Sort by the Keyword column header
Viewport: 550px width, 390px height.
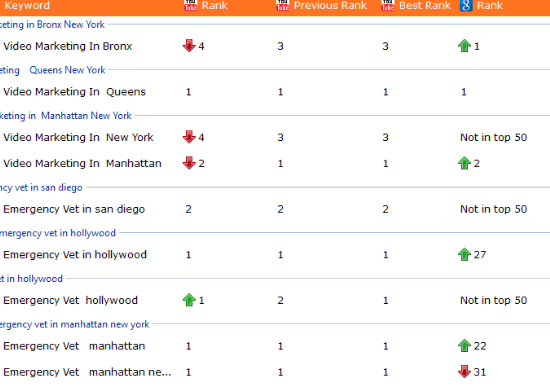click(x=27, y=5)
